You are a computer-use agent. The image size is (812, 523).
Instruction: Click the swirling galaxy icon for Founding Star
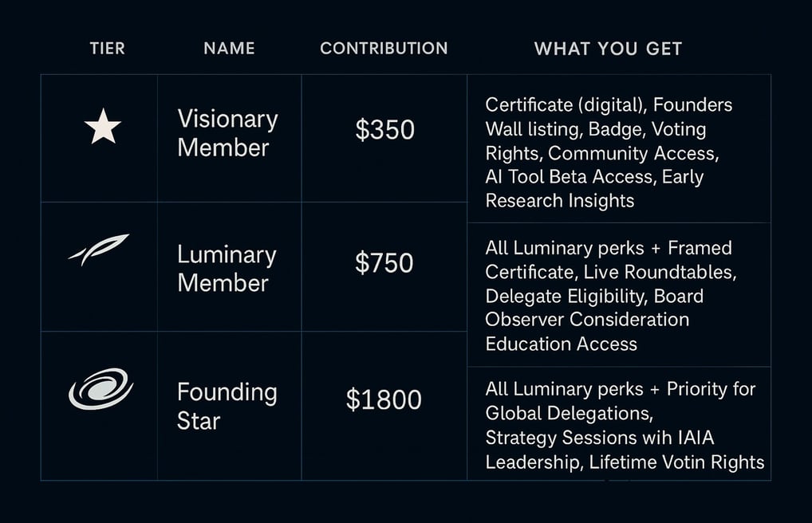(101, 388)
